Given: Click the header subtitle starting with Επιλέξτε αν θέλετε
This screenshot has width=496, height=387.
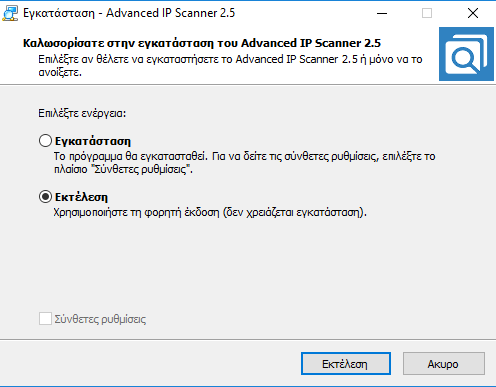Looking at the screenshot, I should click(230, 66).
